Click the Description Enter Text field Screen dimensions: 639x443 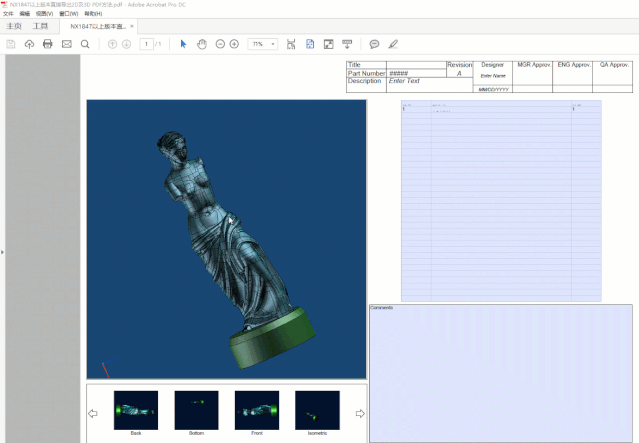430,85
